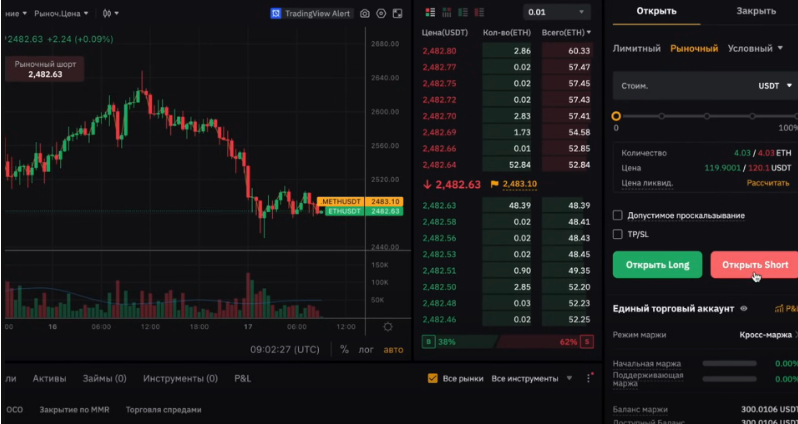
Task: Expand the chart with the fullscreen icon
Action: [x=397, y=14]
